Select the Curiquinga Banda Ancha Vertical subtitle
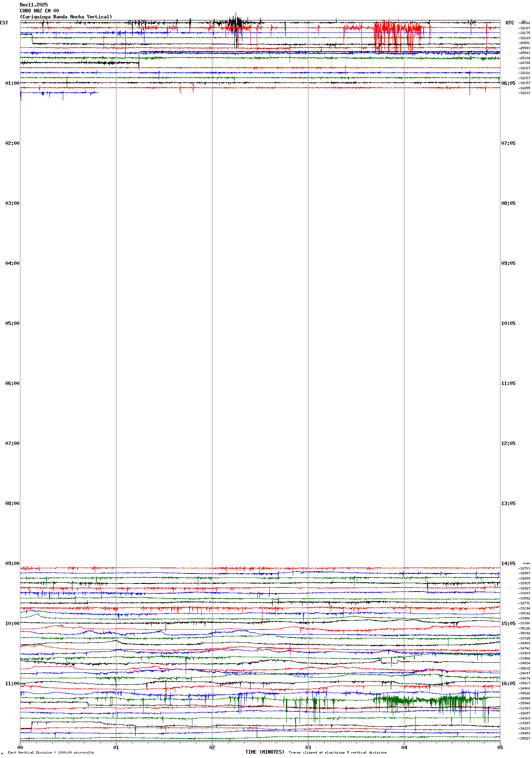532x758 pixels. point(66,17)
